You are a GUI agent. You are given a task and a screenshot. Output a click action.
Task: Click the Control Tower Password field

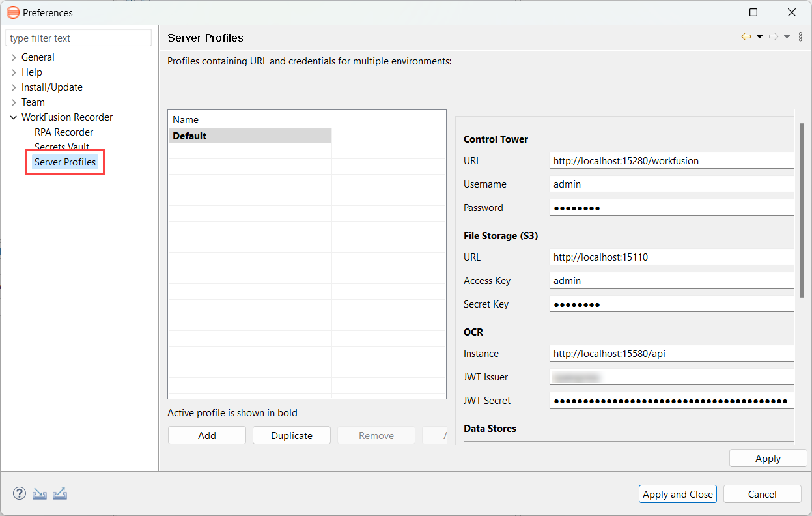(671, 208)
